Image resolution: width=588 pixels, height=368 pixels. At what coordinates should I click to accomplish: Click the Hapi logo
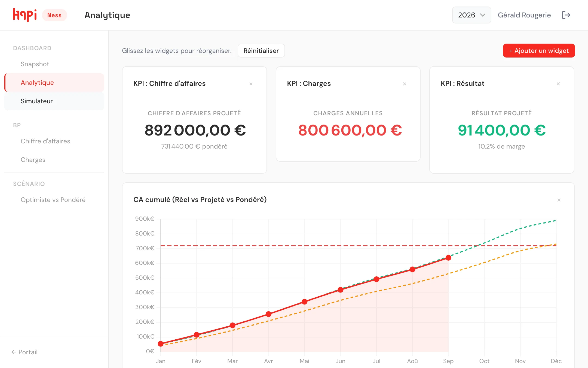[25, 15]
